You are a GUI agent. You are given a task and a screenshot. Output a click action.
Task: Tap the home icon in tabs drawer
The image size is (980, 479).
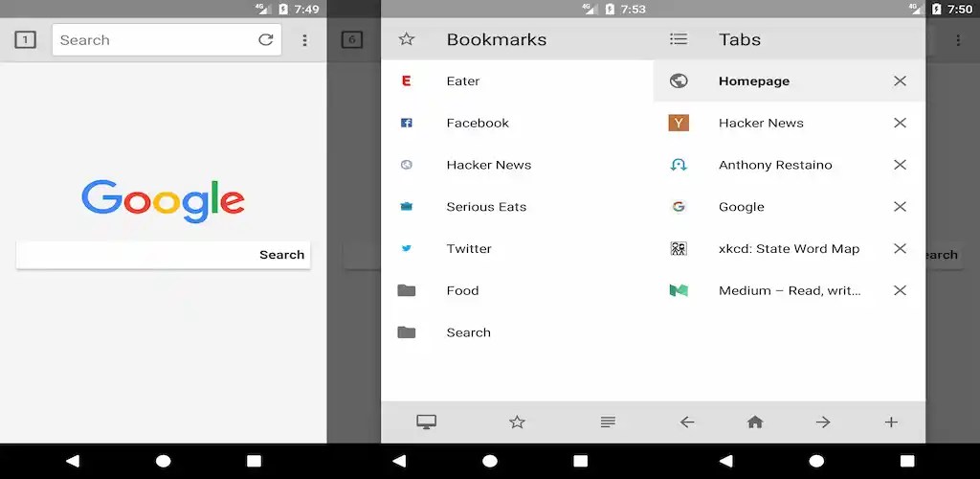click(755, 422)
